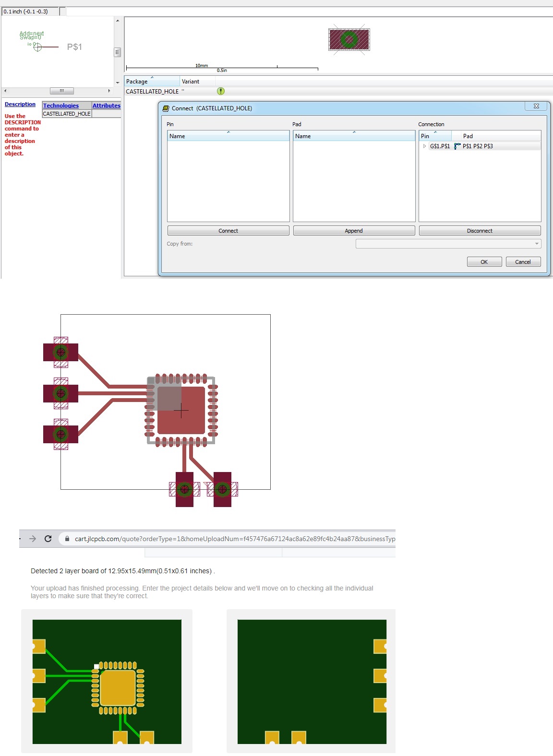
Task: Click the horizontal scrollbar thumb under symbol
Action: point(62,91)
